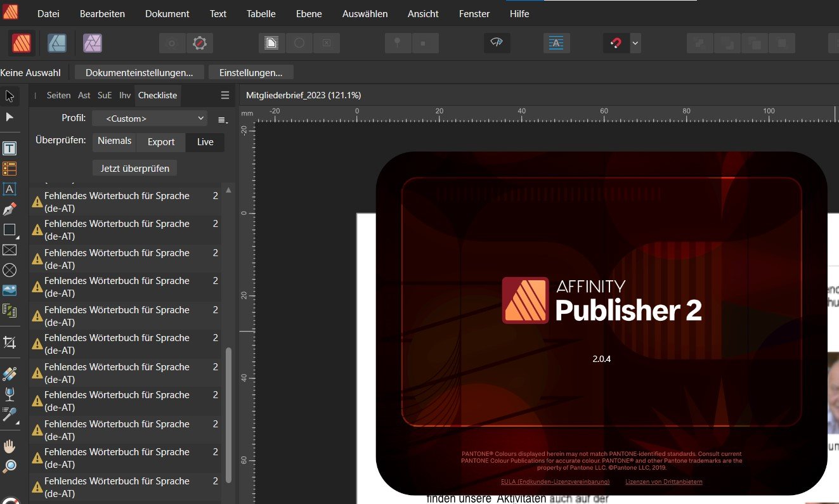The height and width of the screenshot is (504, 839).
Task: Select the View hand tool
Action: tap(10, 446)
